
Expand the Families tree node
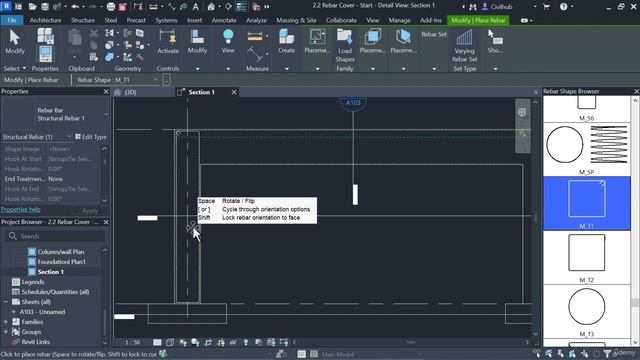[6, 322]
